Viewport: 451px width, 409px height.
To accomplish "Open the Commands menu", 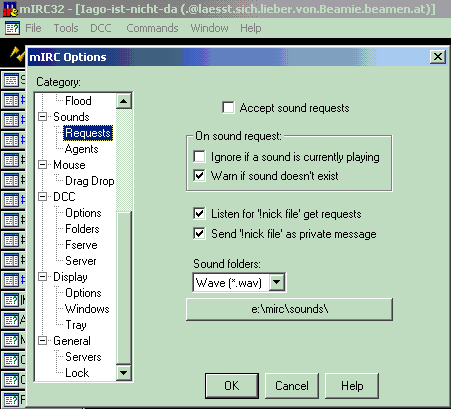I will [152, 28].
